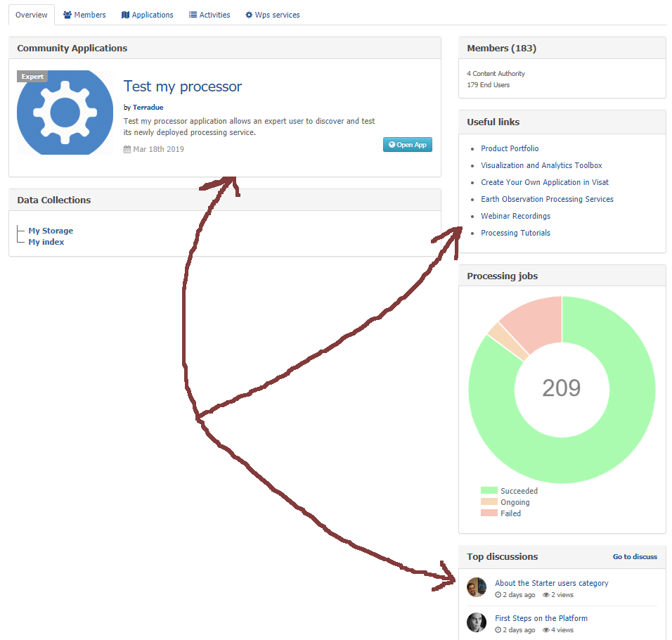Open the Test my processor title
Image resolution: width=672 pixels, height=640 pixels.
click(182, 87)
